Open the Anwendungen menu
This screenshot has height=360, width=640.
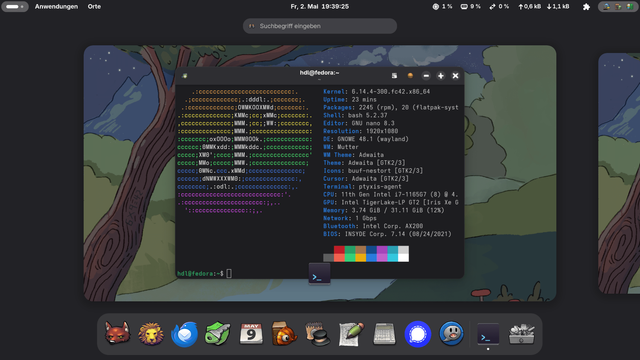[56, 7]
